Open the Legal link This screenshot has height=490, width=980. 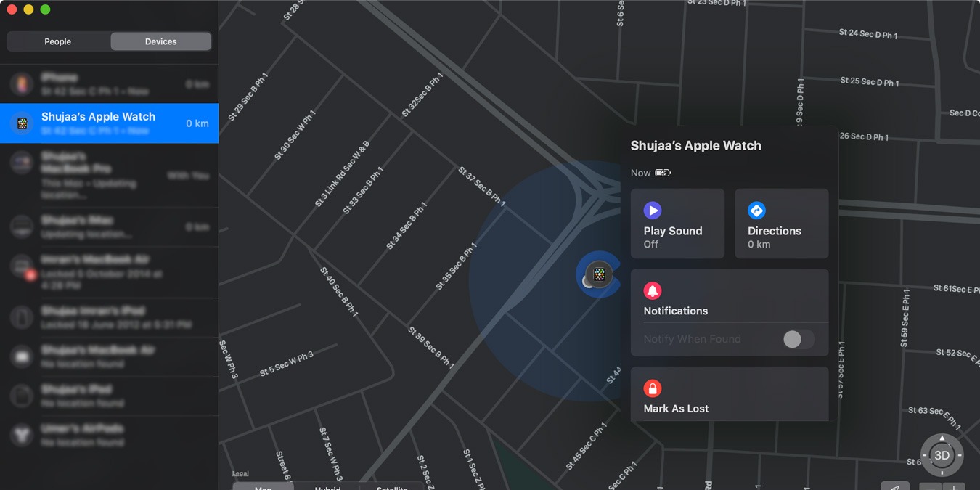[x=239, y=472]
